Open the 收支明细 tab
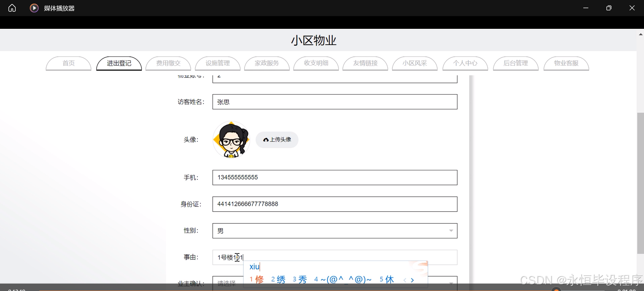Screen dimensions: 644x291 tap(316, 63)
